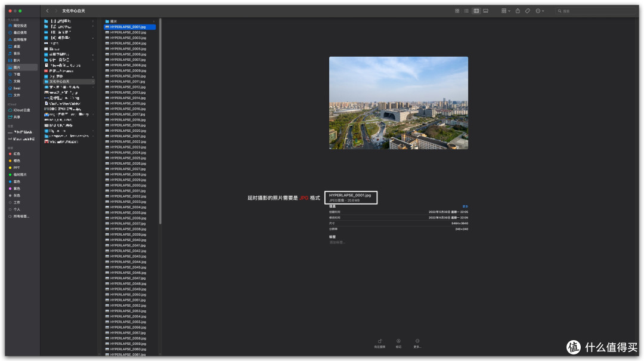Click the Markup (标记) quick action
Image resolution: width=644 pixels, height=361 pixels.
(x=398, y=343)
